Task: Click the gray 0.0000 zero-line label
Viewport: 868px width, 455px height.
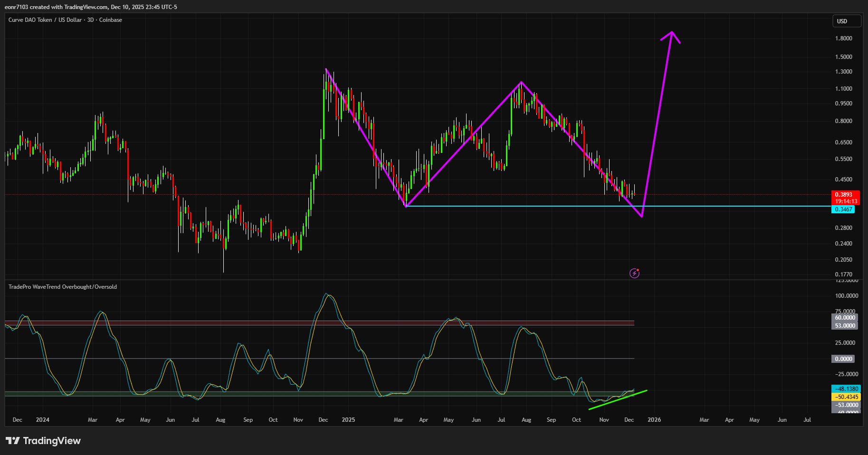Action: (x=843, y=359)
